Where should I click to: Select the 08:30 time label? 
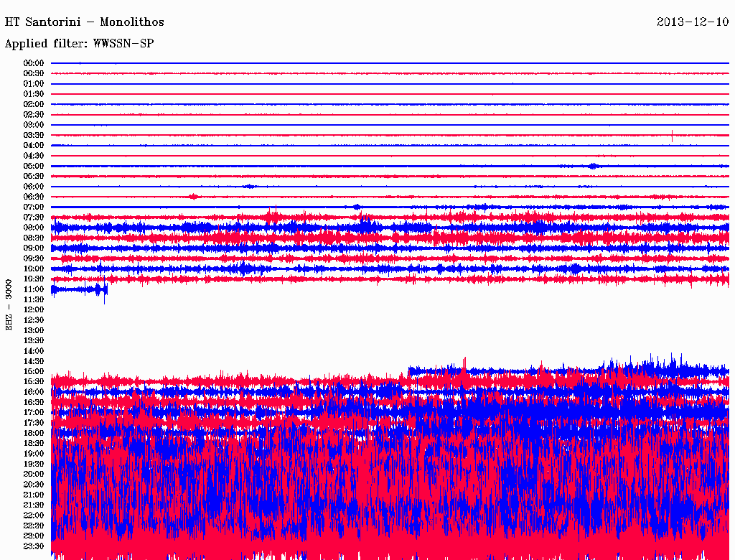click(34, 238)
